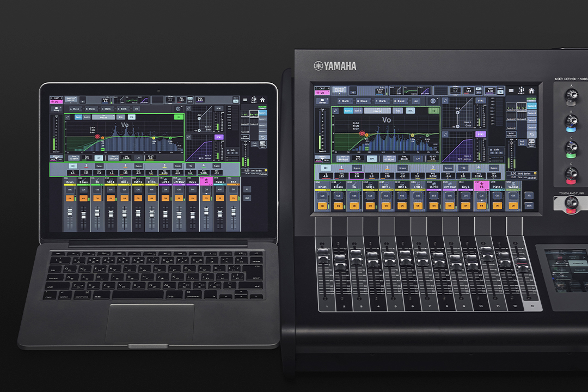The height and width of the screenshot is (392, 588).
Task: Switch to Bank B on mixer EQ
Action: tap(358, 111)
